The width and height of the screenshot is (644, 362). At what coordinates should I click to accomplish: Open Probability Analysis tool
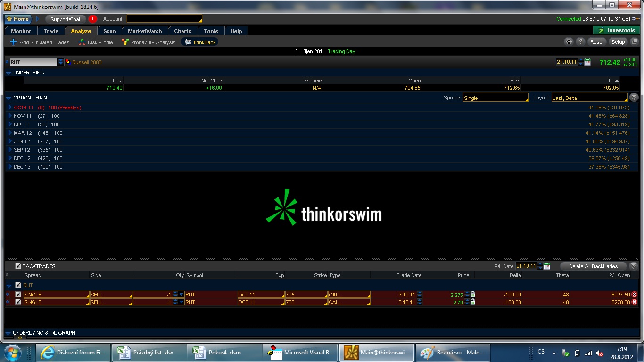coord(149,42)
